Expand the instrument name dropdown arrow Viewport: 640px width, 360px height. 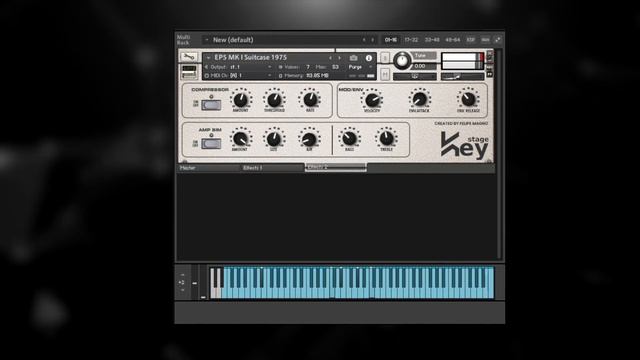tap(208, 58)
